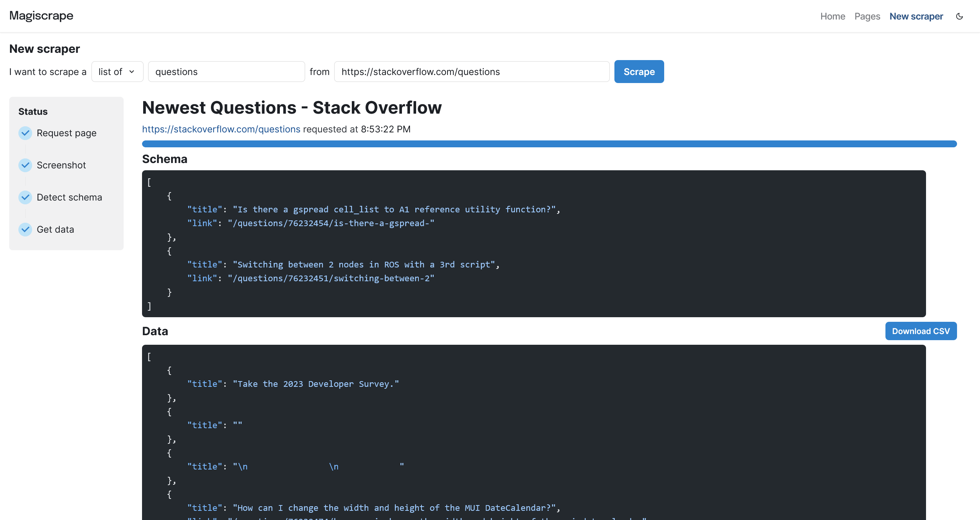
Task: Click the Status panel heading
Action: pos(33,112)
